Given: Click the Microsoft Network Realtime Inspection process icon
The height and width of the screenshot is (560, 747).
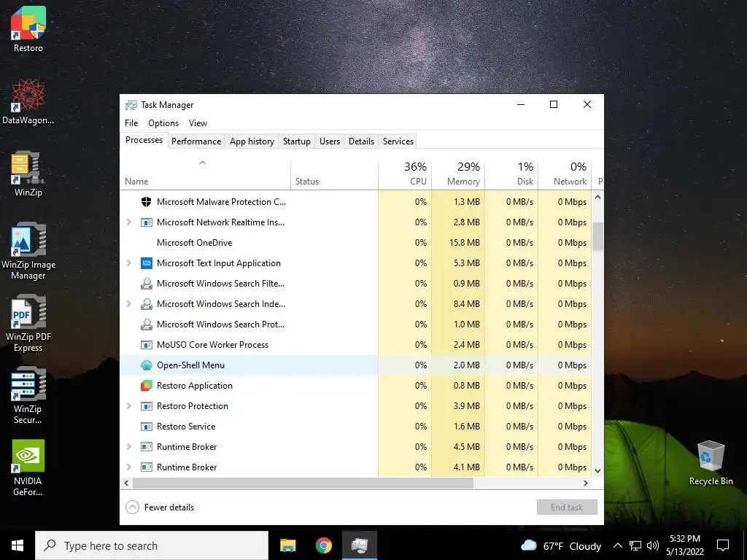Looking at the screenshot, I should 146,222.
